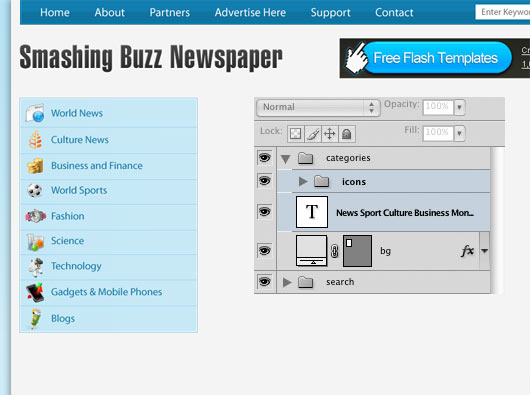The height and width of the screenshot is (395, 530).
Task: Open the Blogs category link
Action: [x=63, y=319]
